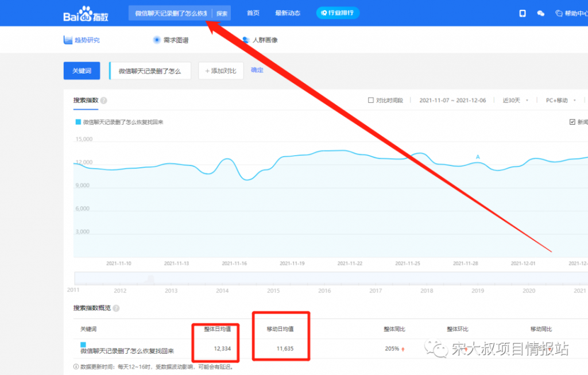This screenshot has height=375, width=588.
Task: Click the 整体同比 column header
Action: pos(394,329)
